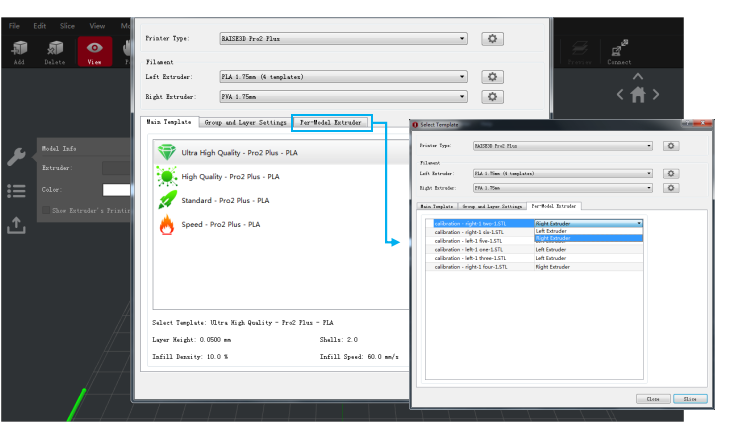
Task: Click the Extruder field in Model Info
Action: tap(116, 168)
